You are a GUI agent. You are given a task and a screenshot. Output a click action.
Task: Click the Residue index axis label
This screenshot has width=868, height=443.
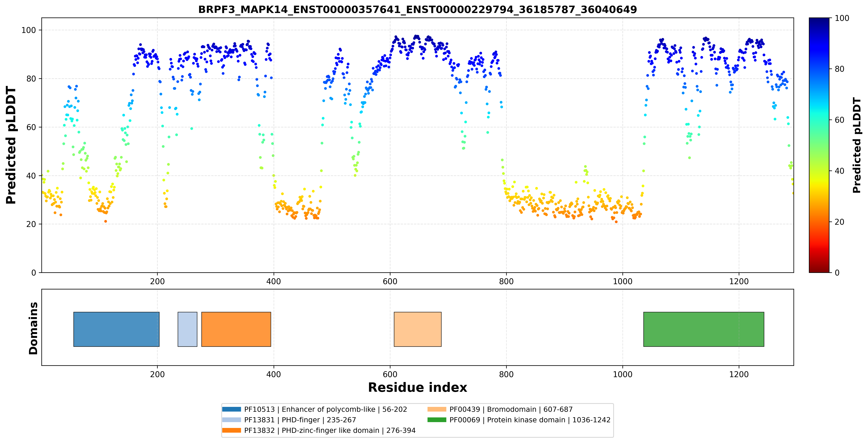418,387
